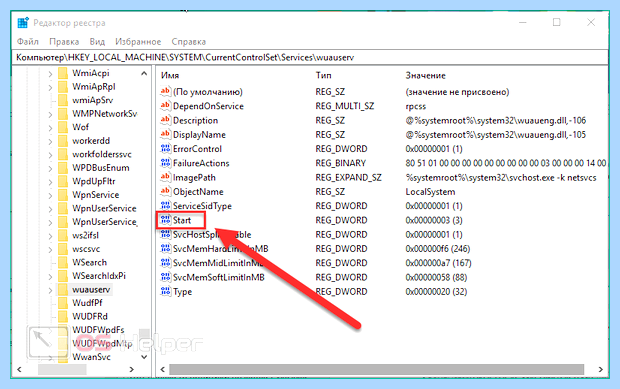The height and width of the screenshot is (389, 620).
Task: Expand the wuauserv key node
Action: point(50,290)
